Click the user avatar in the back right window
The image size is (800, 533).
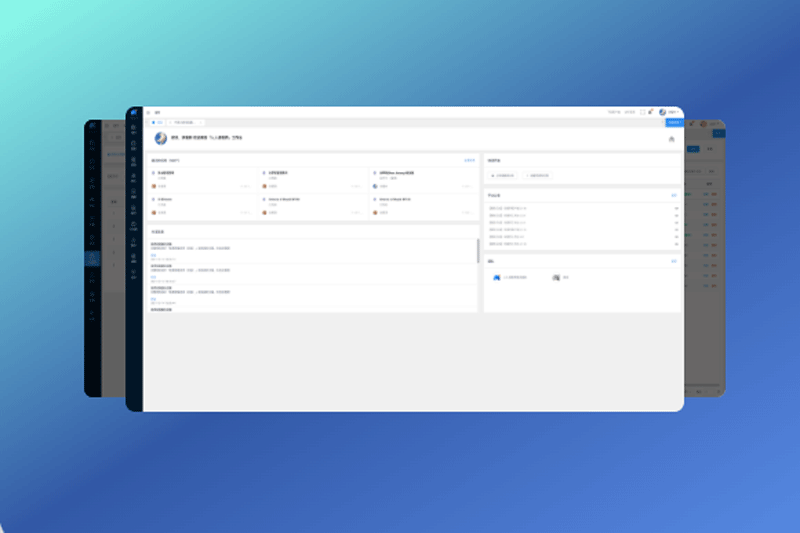704,124
